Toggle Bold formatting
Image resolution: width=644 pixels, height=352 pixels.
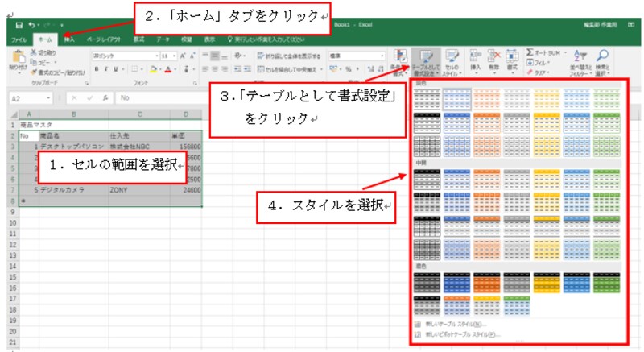(x=97, y=69)
